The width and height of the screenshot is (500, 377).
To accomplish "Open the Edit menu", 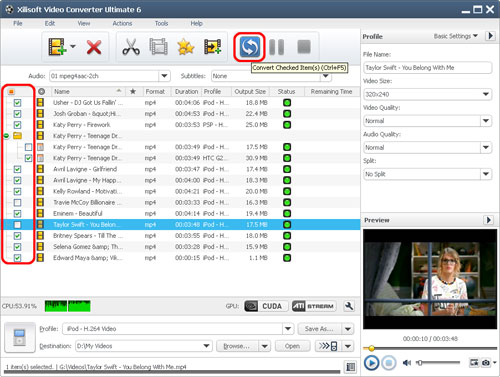I will pos(50,23).
